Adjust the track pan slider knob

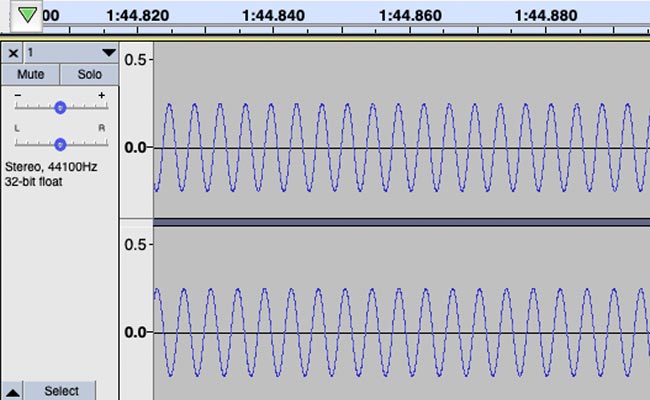61,145
